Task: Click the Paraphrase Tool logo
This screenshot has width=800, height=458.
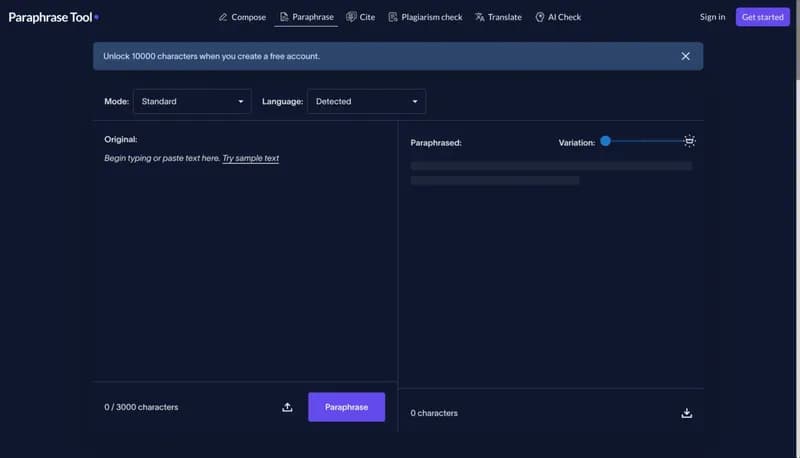Action: tap(54, 17)
